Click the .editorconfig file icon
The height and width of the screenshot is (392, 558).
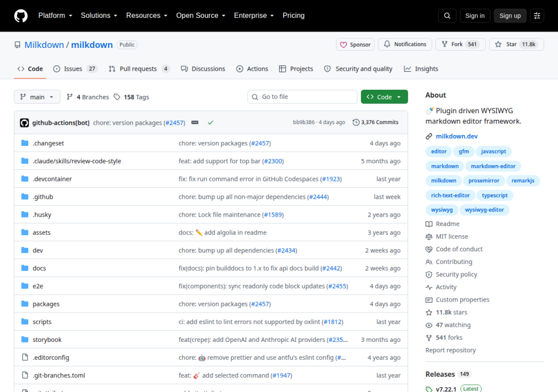[x=25, y=357]
